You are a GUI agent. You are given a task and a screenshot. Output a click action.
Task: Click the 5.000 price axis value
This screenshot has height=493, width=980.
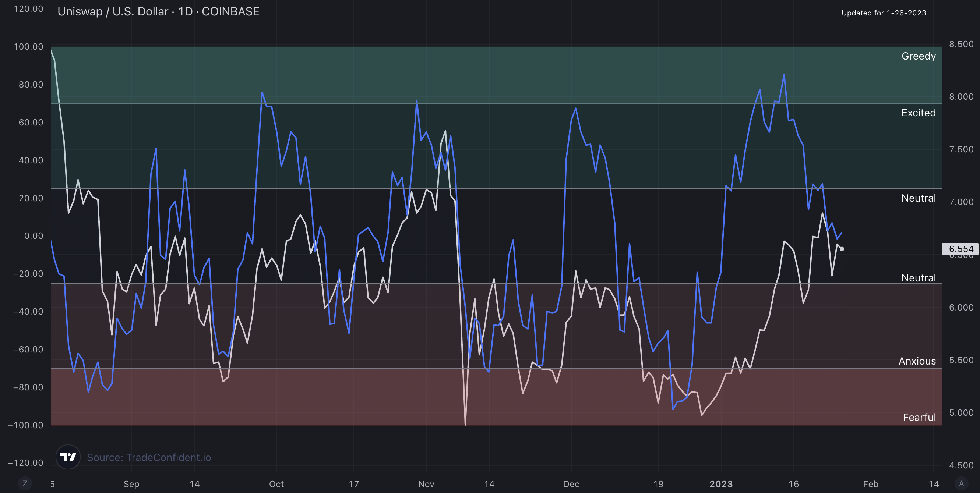961,413
